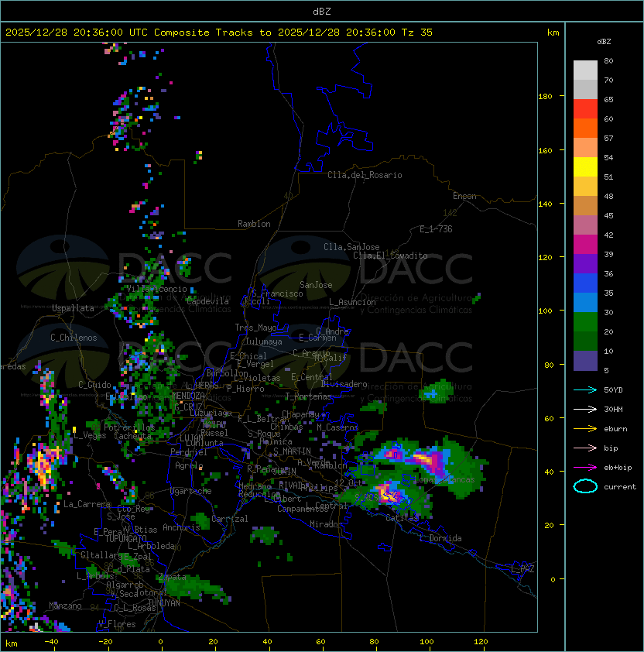This screenshot has height=652, width=644.
Task: Click the 'Anchoris' place label
Action: (x=181, y=527)
